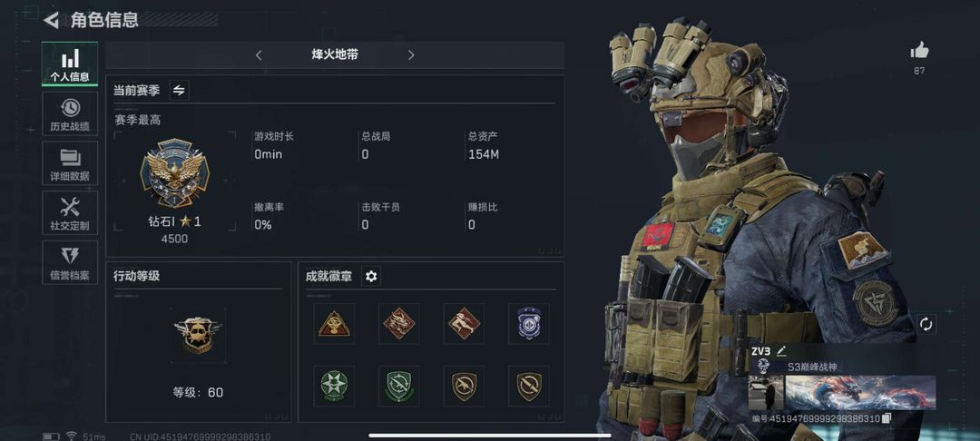Image resolution: width=980 pixels, height=441 pixels.
Task: Open the 烽火地带 mode selector
Action: point(335,55)
